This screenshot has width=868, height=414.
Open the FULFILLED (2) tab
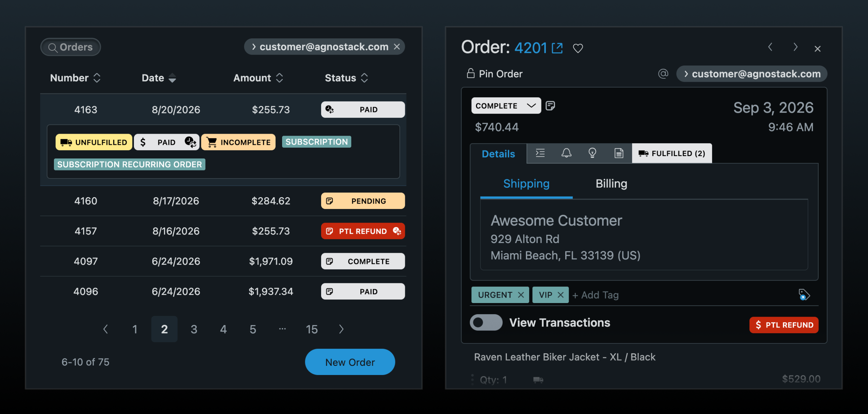click(672, 153)
